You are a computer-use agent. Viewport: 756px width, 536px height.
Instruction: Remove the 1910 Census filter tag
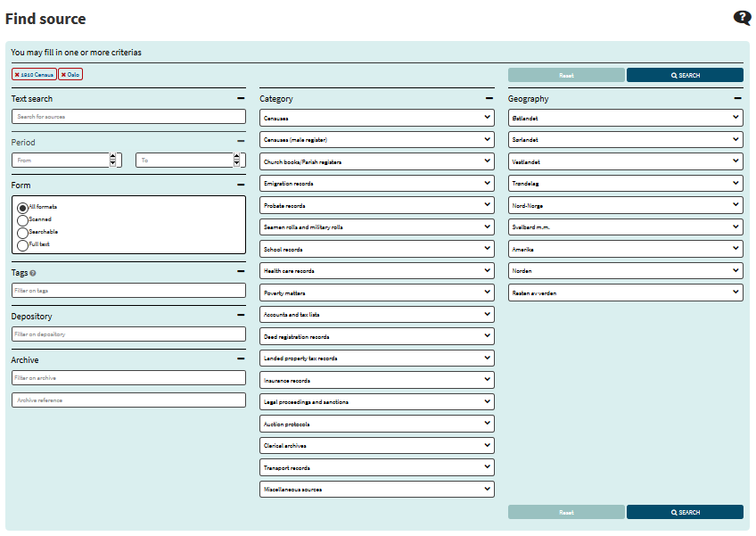17,75
